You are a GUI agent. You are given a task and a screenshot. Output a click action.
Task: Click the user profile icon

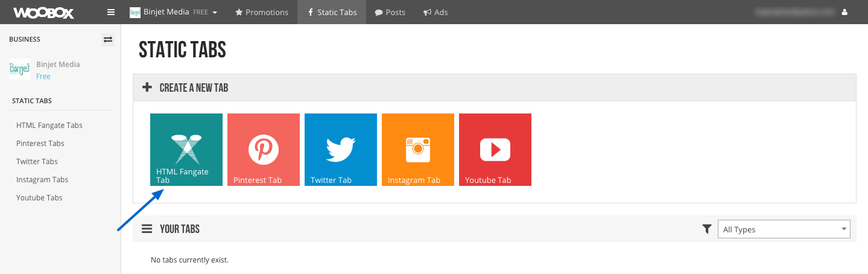[844, 12]
